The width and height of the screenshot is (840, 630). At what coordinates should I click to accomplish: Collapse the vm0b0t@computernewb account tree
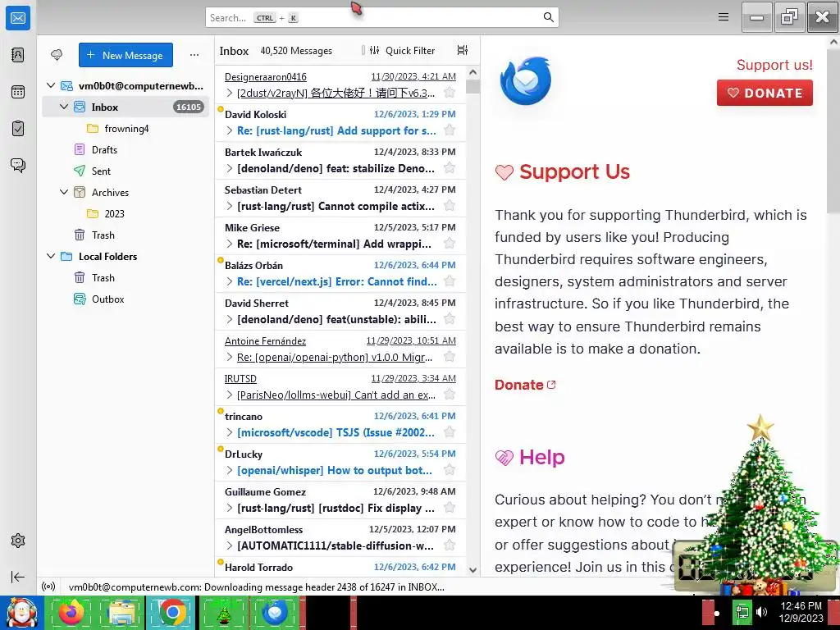coord(51,85)
